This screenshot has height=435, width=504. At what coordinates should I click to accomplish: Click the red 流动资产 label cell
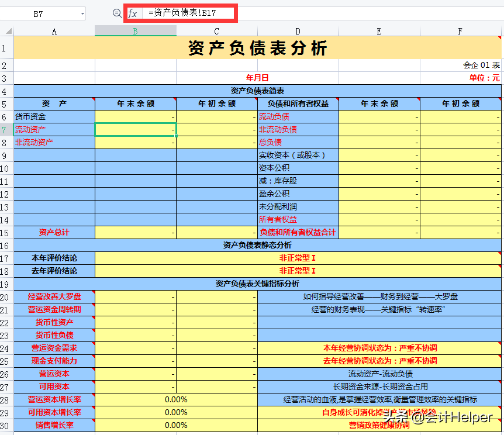[54, 129]
